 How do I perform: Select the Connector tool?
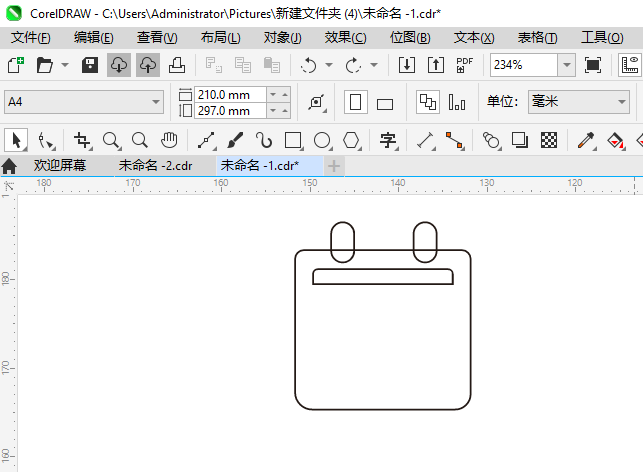tap(454, 140)
